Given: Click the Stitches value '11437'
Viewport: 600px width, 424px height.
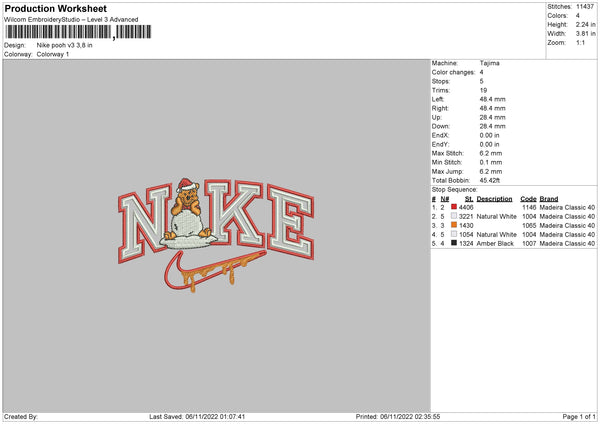Looking at the screenshot, I should point(585,7).
